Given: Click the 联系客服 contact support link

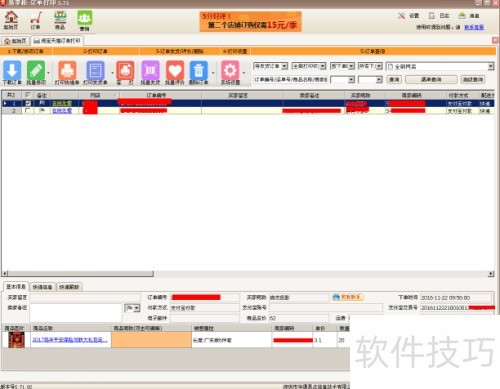Looking at the screenshot, I should tap(474, 27).
